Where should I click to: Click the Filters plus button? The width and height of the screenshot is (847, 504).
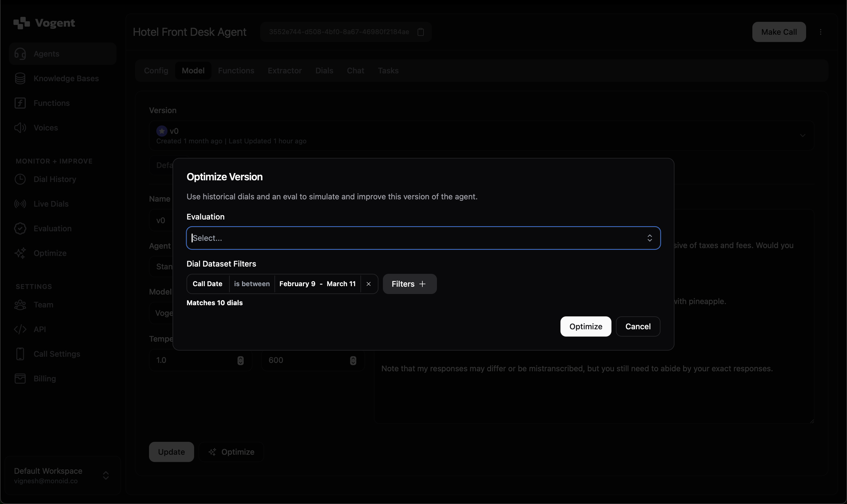(409, 284)
